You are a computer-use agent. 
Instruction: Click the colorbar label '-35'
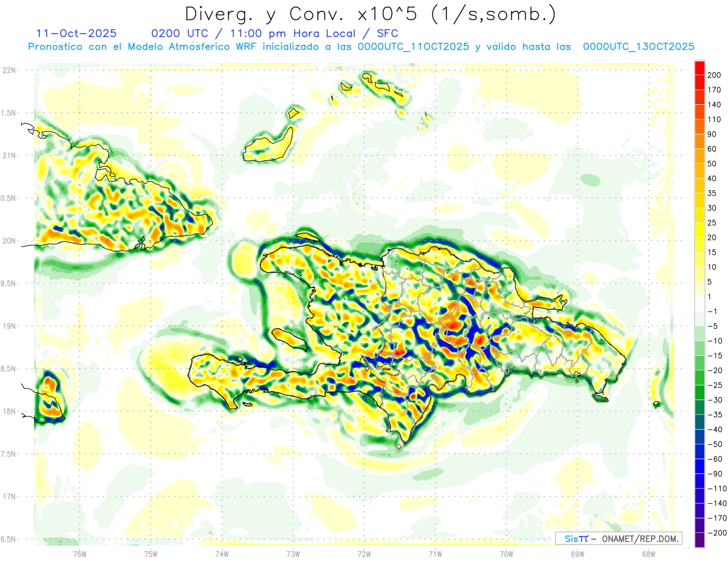pos(716,415)
